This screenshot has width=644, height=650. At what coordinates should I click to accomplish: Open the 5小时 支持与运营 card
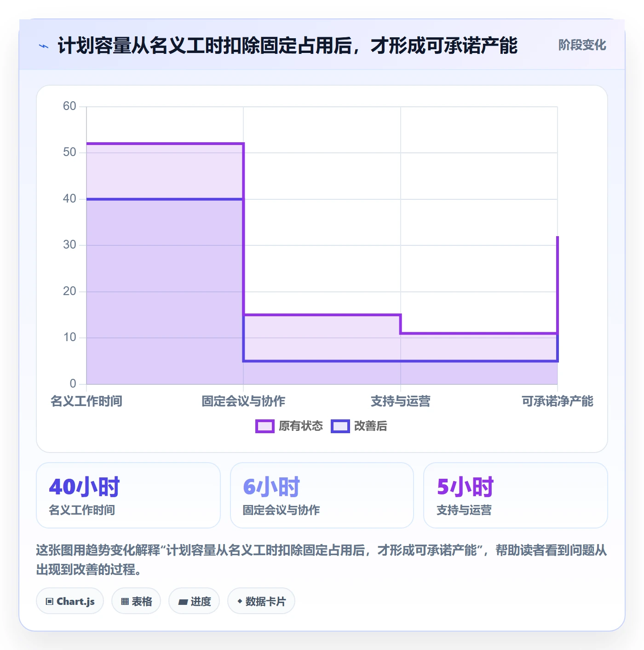pyautogui.click(x=516, y=495)
